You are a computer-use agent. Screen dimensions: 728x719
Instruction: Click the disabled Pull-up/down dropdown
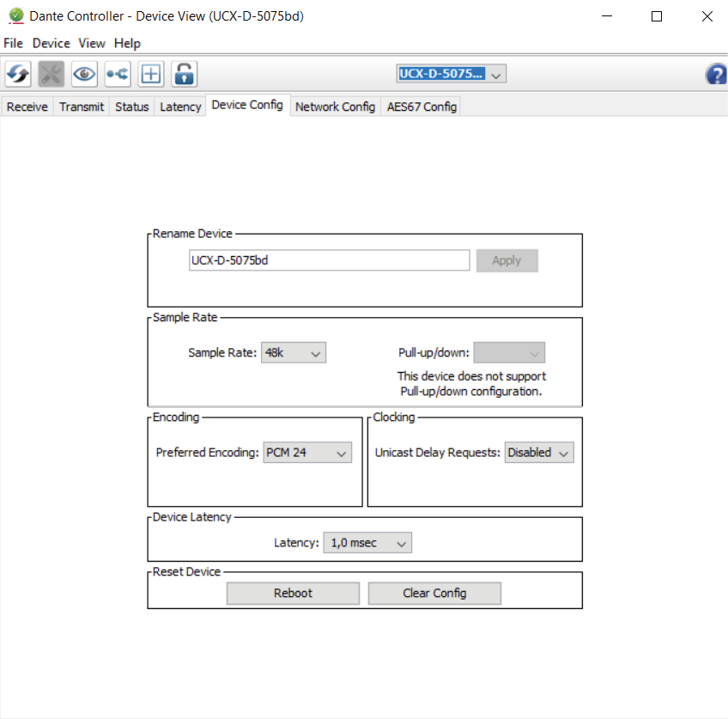point(509,352)
